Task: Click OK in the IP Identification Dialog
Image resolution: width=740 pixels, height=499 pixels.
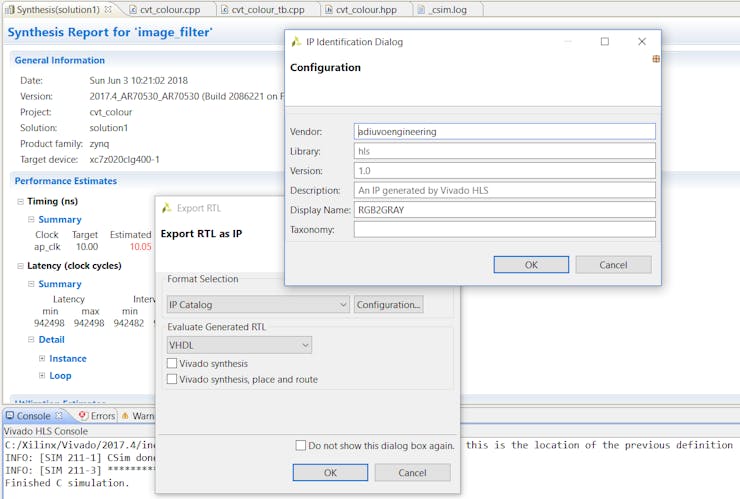Action: pyautogui.click(x=531, y=265)
